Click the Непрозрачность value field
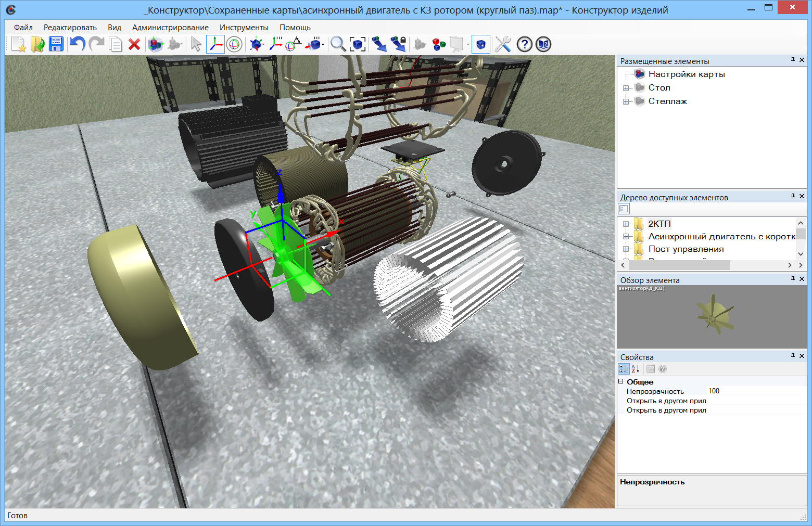This screenshot has height=526, width=812. pyautogui.click(x=755, y=391)
